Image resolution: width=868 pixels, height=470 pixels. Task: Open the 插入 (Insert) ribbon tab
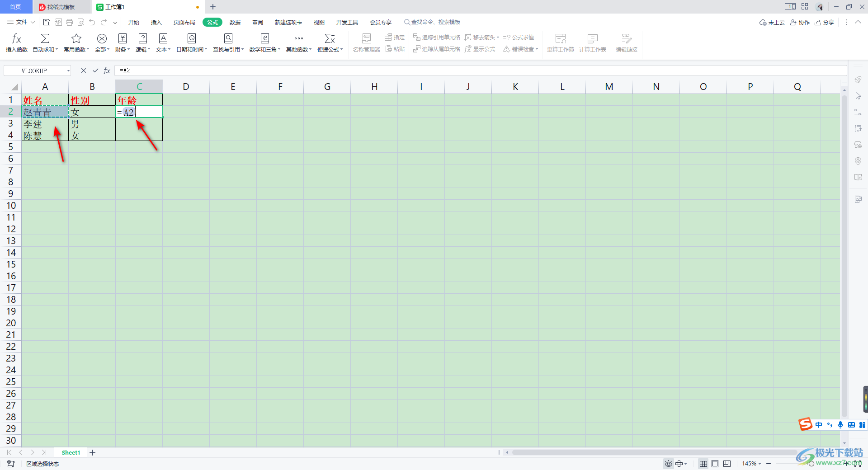point(156,22)
